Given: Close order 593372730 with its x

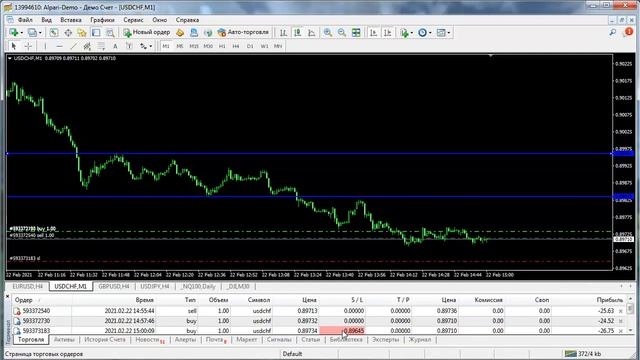Looking at the screenshot, I should [x=621, y=321].
